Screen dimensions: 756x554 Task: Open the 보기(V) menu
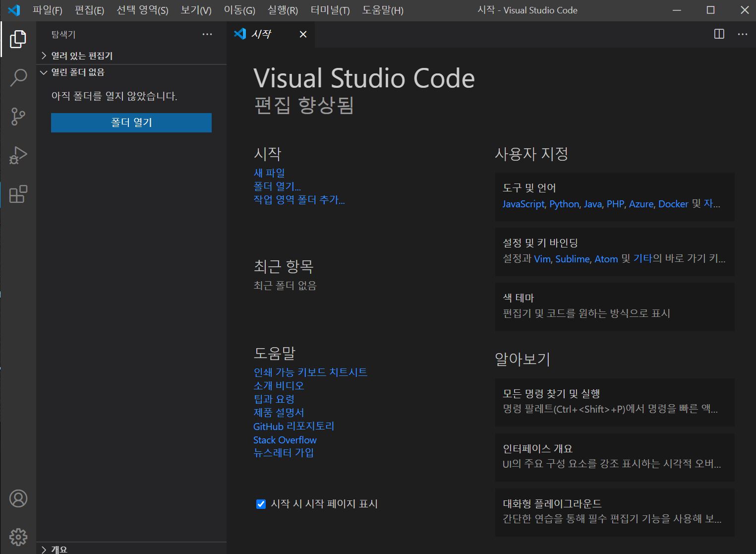(x=196, y=10)
